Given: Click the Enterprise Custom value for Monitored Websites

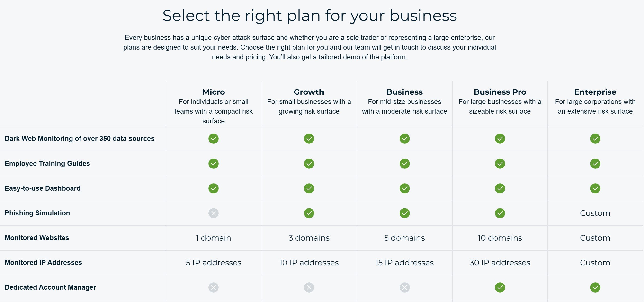Looking at the screenshot, I should coord(595,238).
